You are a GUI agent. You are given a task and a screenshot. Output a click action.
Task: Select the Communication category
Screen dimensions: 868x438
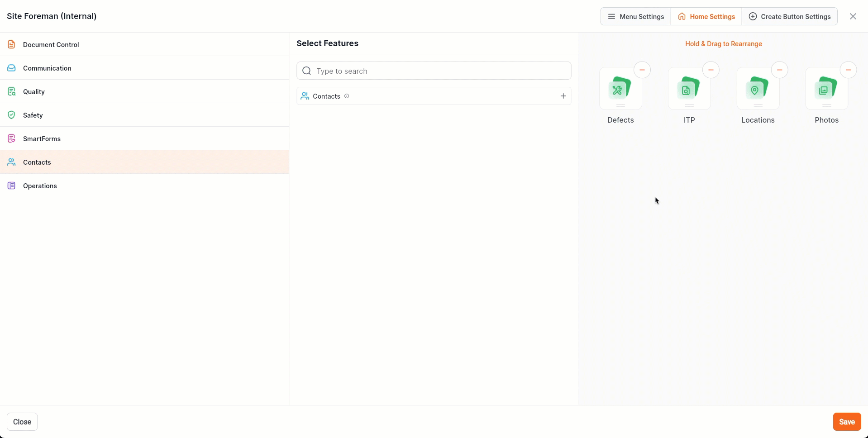pos(47,68)
